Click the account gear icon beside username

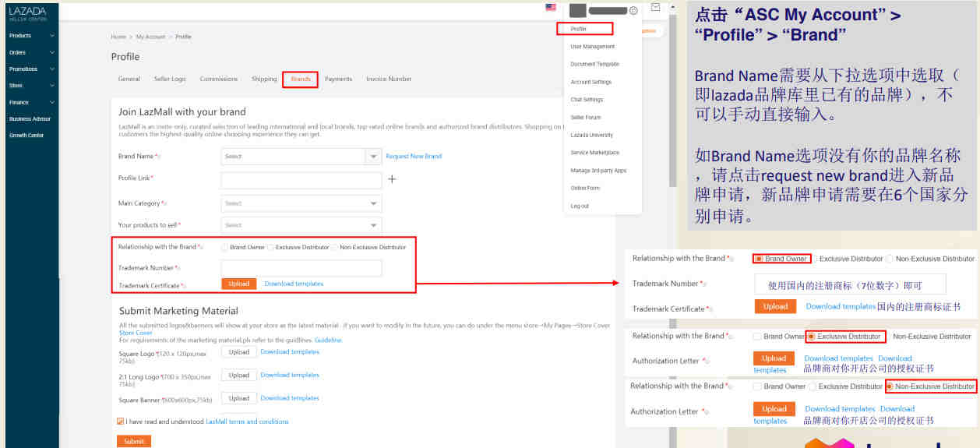pyautogui.click(x=633, y=10)
